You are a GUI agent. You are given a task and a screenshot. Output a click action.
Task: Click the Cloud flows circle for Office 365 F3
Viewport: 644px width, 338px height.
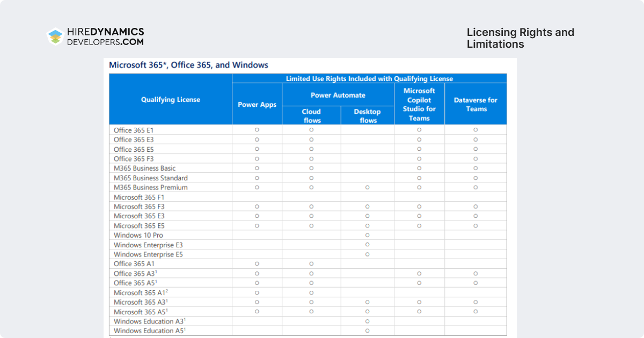[311, 159]
